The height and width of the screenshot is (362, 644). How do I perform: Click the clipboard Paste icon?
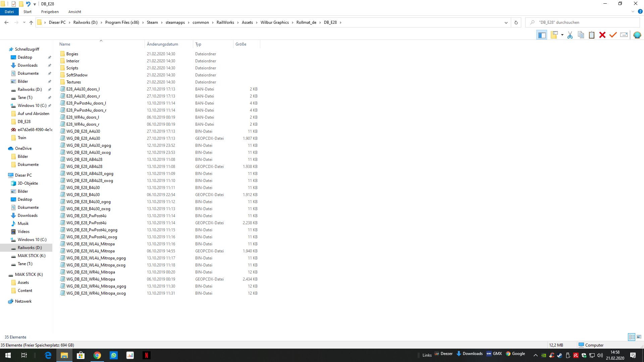[592, 35]
